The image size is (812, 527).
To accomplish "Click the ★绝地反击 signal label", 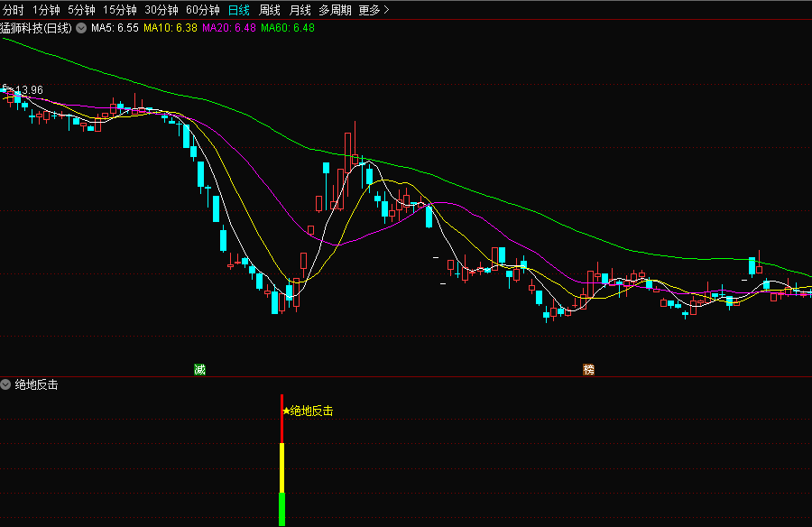I will pyautogui.click(x=308, y=411).
